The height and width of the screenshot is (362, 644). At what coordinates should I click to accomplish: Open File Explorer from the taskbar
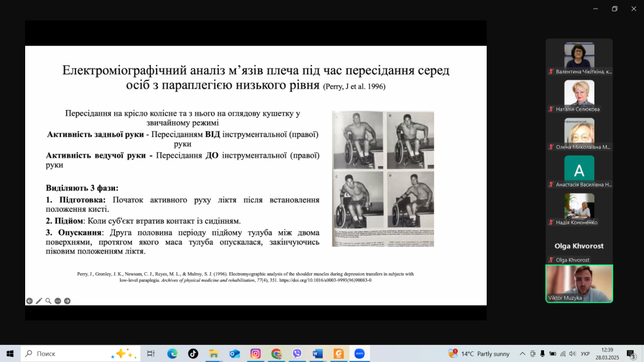214,353
